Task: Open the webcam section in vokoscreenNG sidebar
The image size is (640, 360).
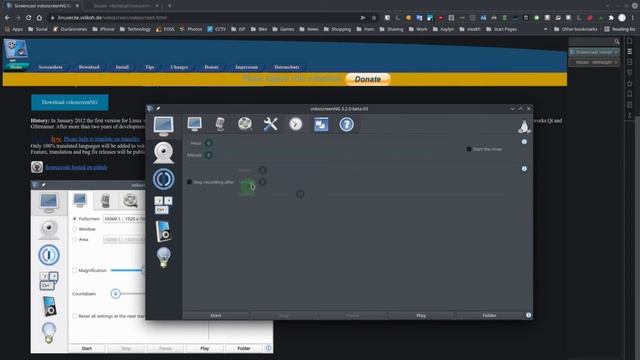Action: pos(163,153)
